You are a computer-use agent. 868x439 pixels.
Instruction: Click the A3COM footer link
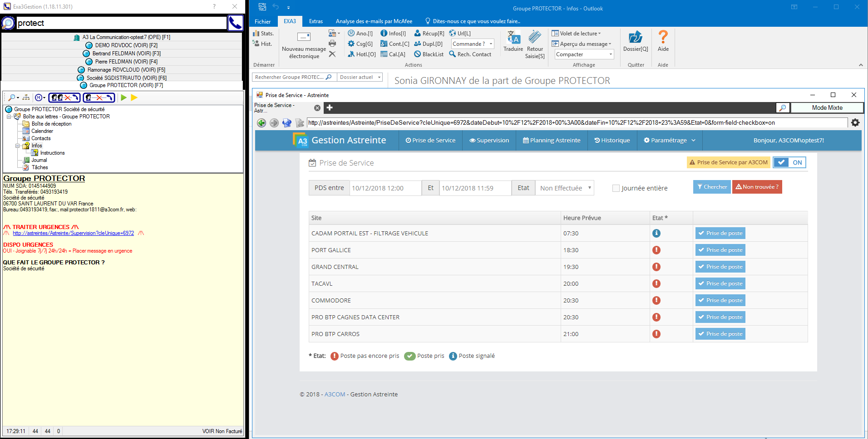point(335,395)
